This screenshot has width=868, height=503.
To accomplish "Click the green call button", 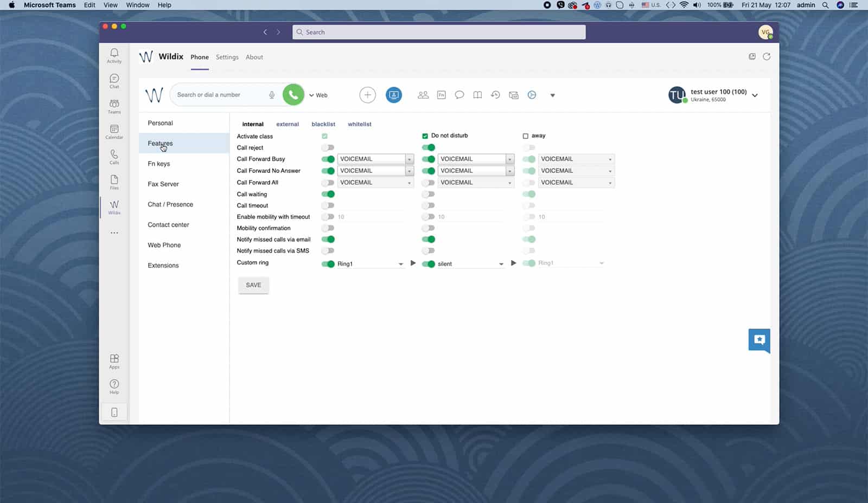I will 293,95.
